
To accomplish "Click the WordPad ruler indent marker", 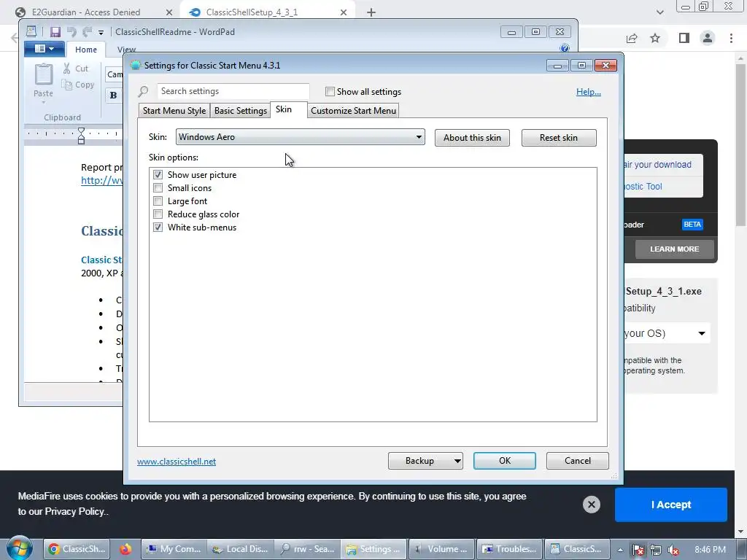I will point(81,135).
